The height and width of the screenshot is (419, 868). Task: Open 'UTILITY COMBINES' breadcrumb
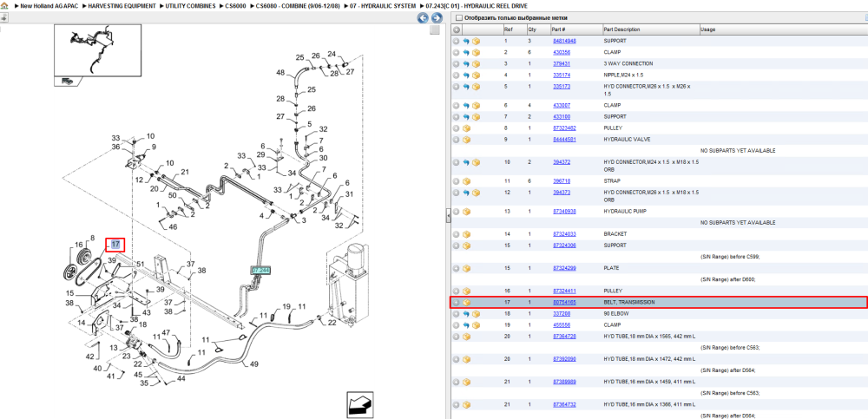pyautogui.click(x=190, y=5)
